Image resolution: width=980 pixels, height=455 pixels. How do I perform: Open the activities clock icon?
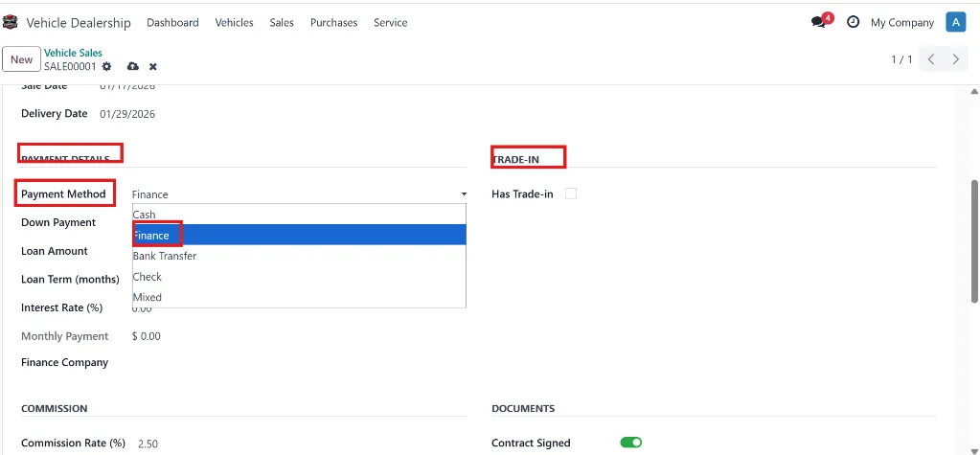[x=853, y=22]
